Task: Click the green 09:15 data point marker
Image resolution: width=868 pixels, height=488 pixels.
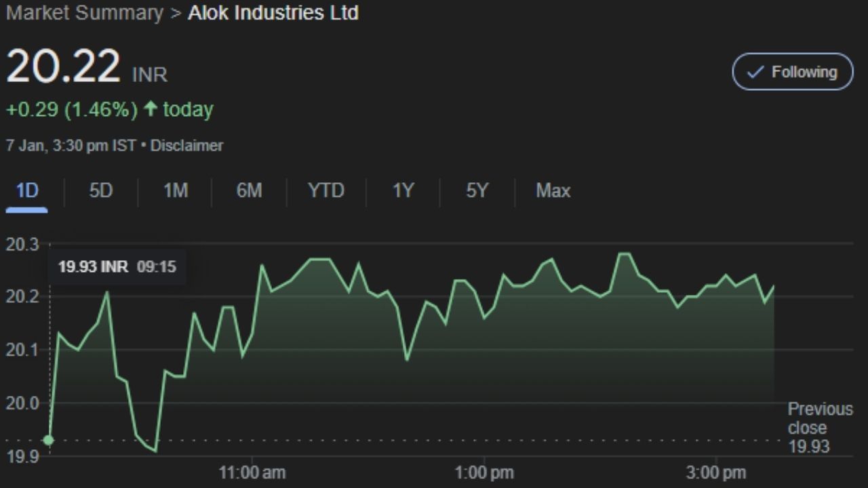Action: tap(49, 440)
